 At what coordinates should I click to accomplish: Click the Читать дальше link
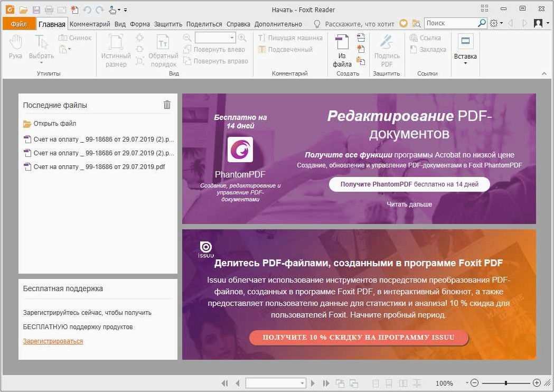(409, 204)
